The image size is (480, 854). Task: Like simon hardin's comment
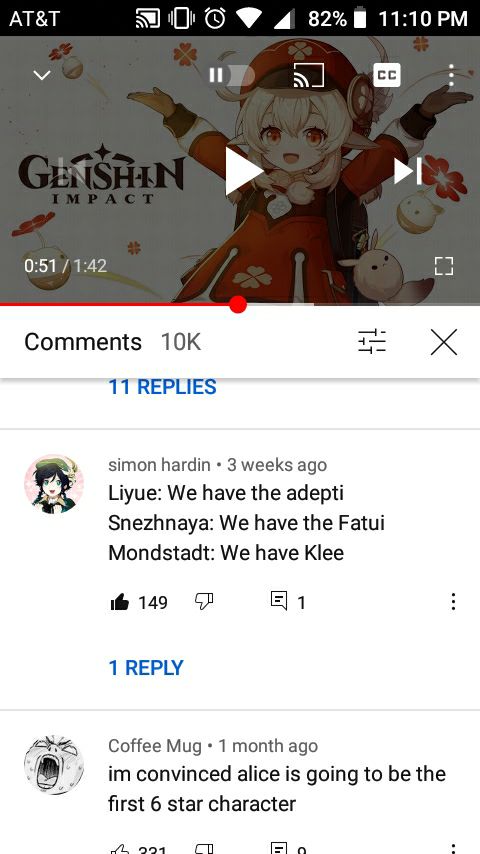click(120, 602)
